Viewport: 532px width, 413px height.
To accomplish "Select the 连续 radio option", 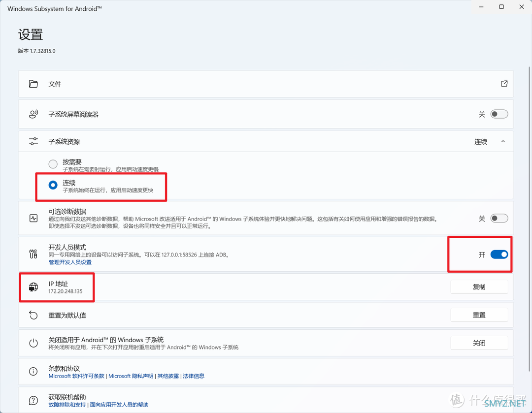I will pyautogui.click(x=53, y=185).
